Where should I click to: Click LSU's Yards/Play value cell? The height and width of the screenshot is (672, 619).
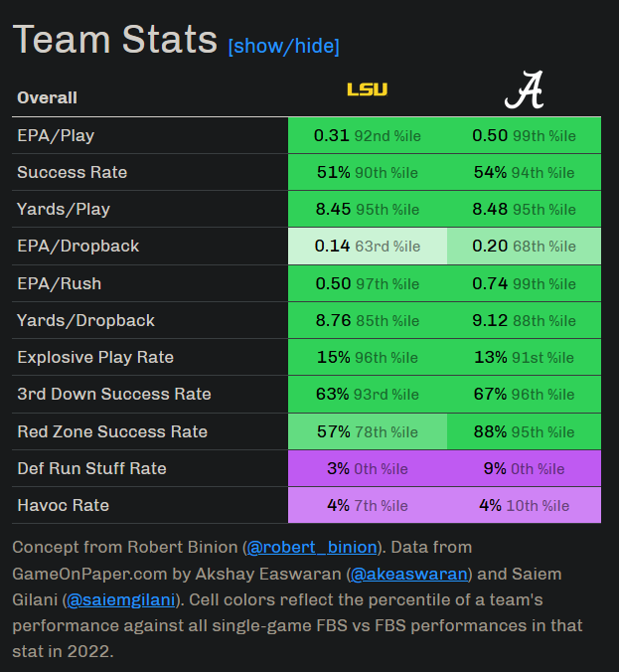click(x=367, y=209)
